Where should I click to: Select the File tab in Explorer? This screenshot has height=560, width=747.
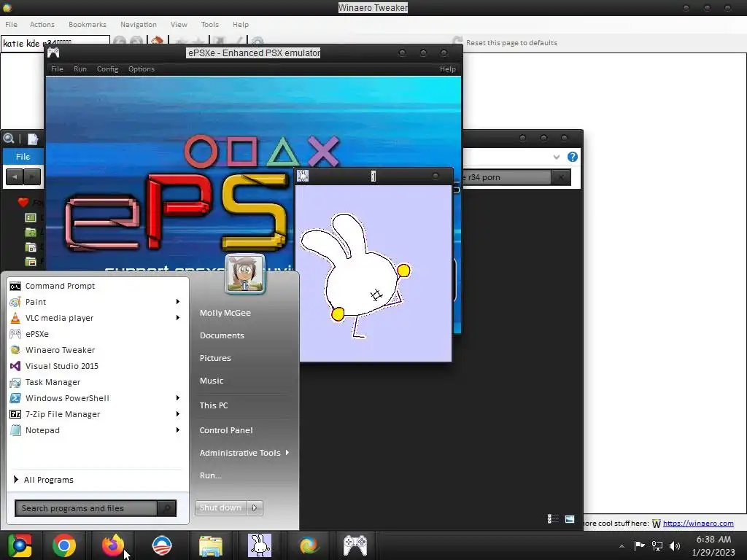click(x=23, y=157)
